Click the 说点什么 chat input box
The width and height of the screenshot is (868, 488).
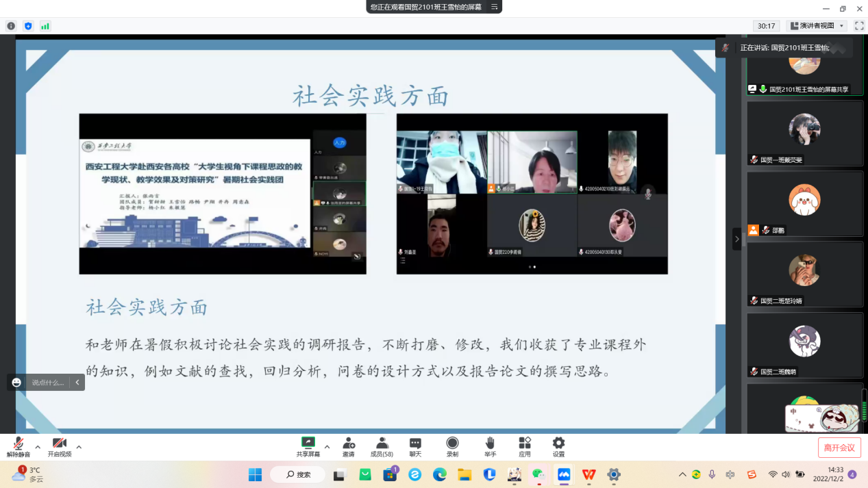coord(48,383)
